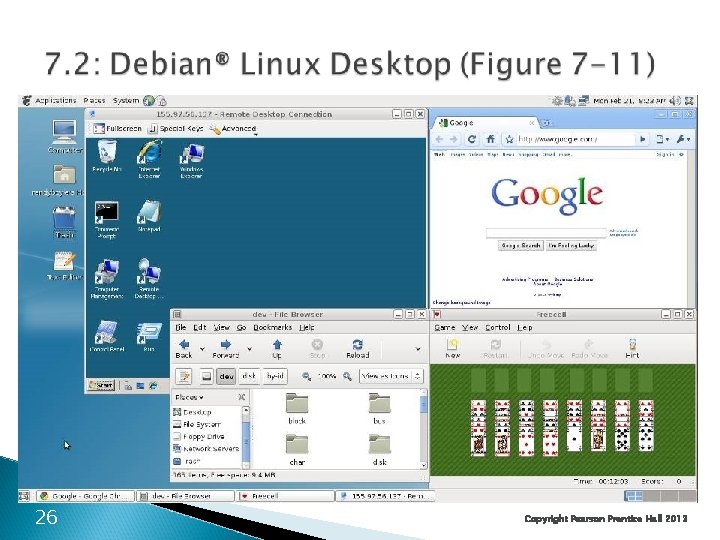The image size is (720, 540).
Task: Click the Google search input box
Action: pos(546,233)
